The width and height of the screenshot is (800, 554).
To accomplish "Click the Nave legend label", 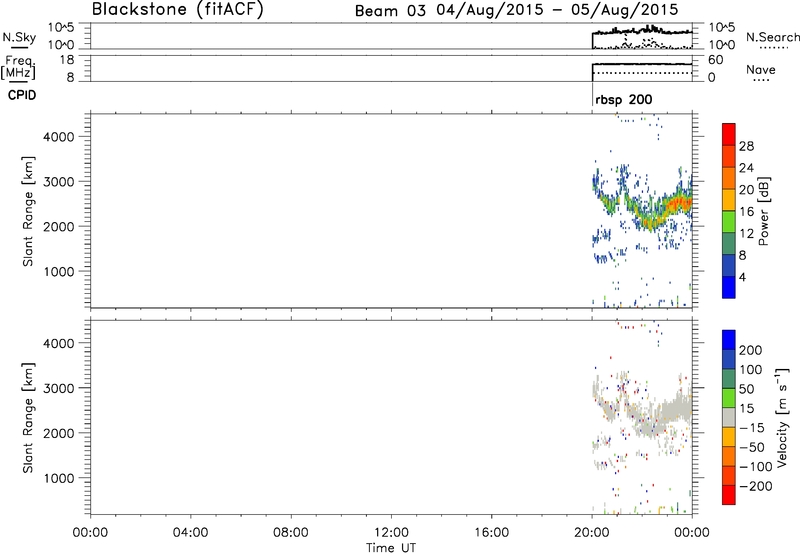I will 760,70.
